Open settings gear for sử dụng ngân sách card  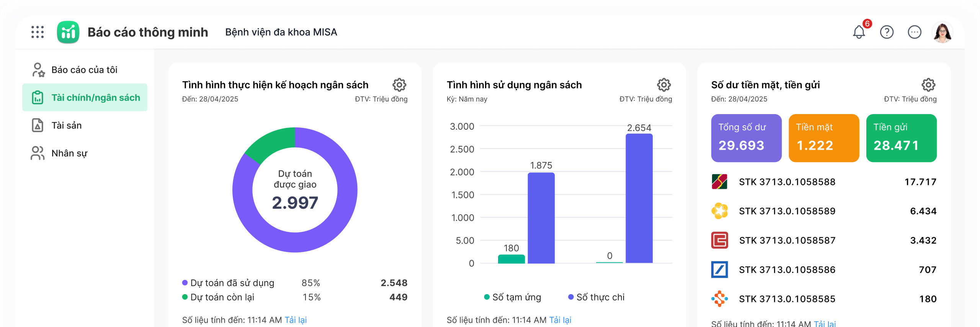pos(664,85)
